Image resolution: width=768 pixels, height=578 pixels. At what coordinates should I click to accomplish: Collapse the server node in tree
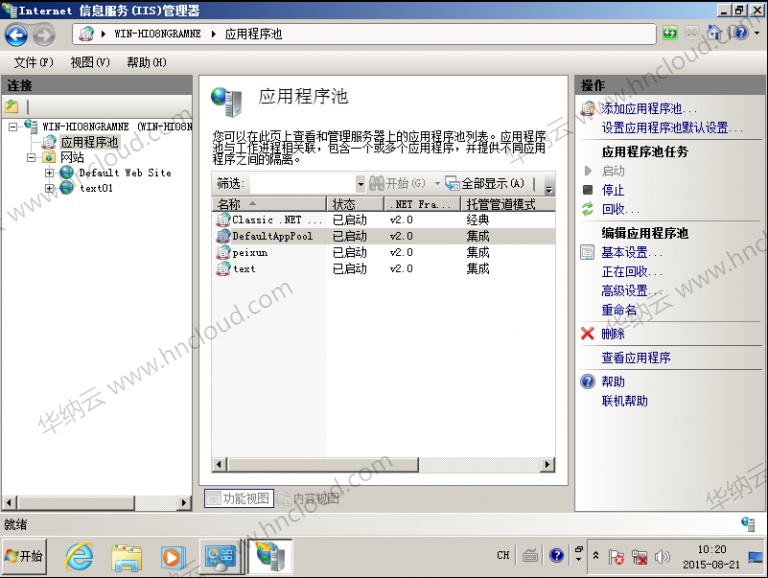[13, 127]
